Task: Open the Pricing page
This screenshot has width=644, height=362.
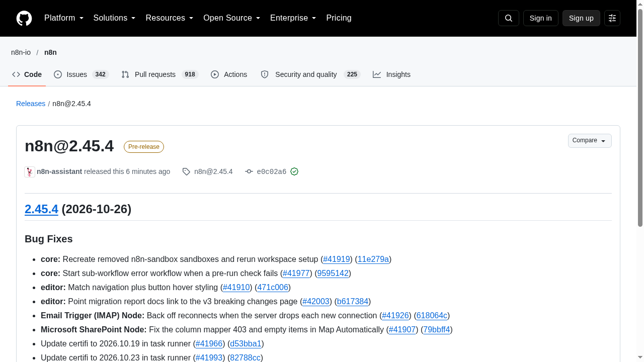Action: click(x=339, y=18)
